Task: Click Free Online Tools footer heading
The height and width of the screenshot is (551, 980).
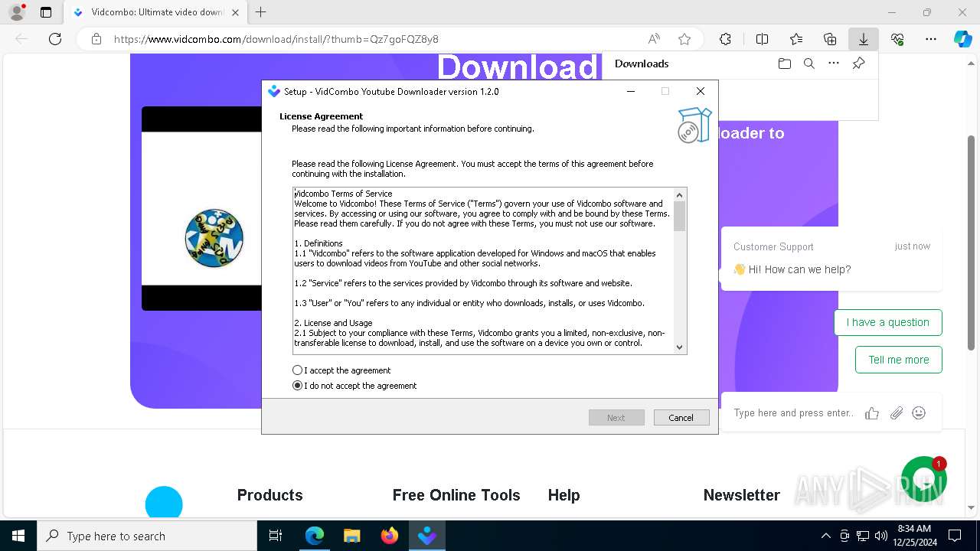Action: pos(456,495)
